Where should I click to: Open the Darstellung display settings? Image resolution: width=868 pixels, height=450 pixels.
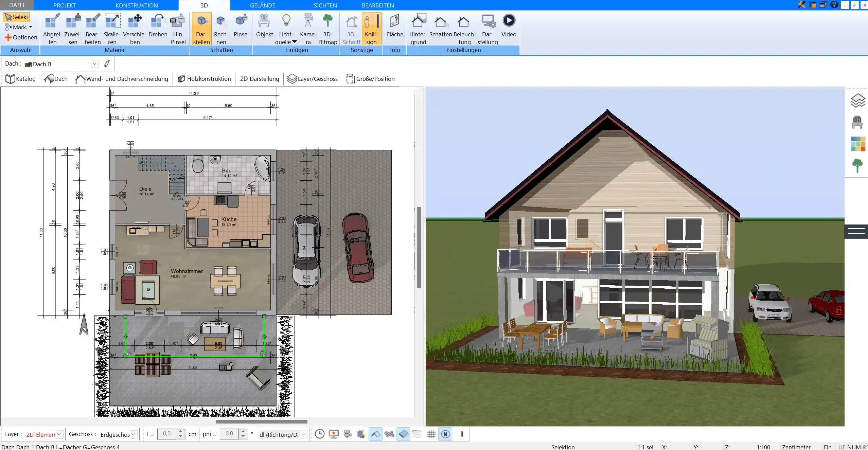[488, 29]
